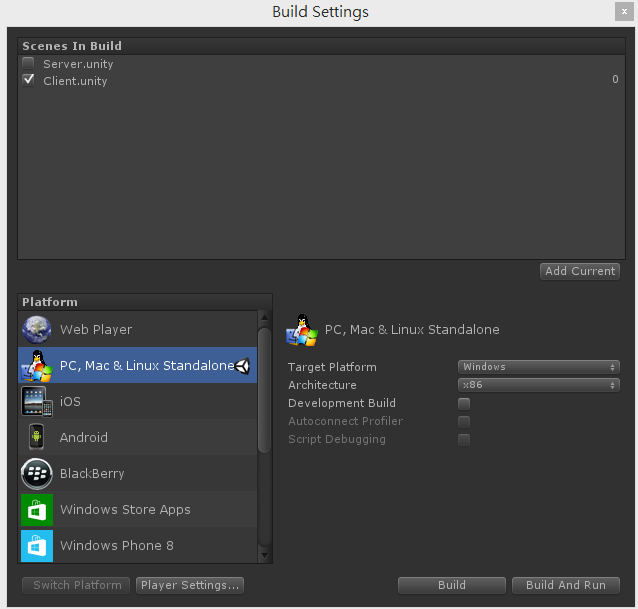Enable the Server.unity scene checkbox
The image size is (638, 609).
tap(28, 63)
